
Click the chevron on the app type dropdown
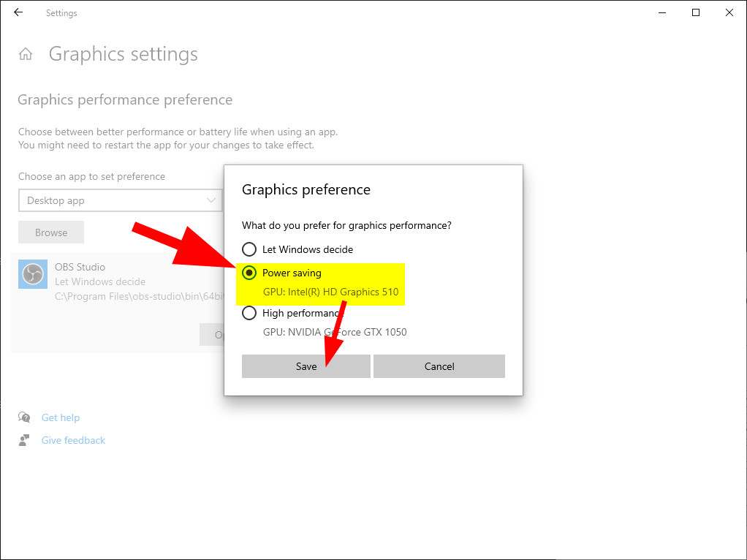tap(212, 200)
